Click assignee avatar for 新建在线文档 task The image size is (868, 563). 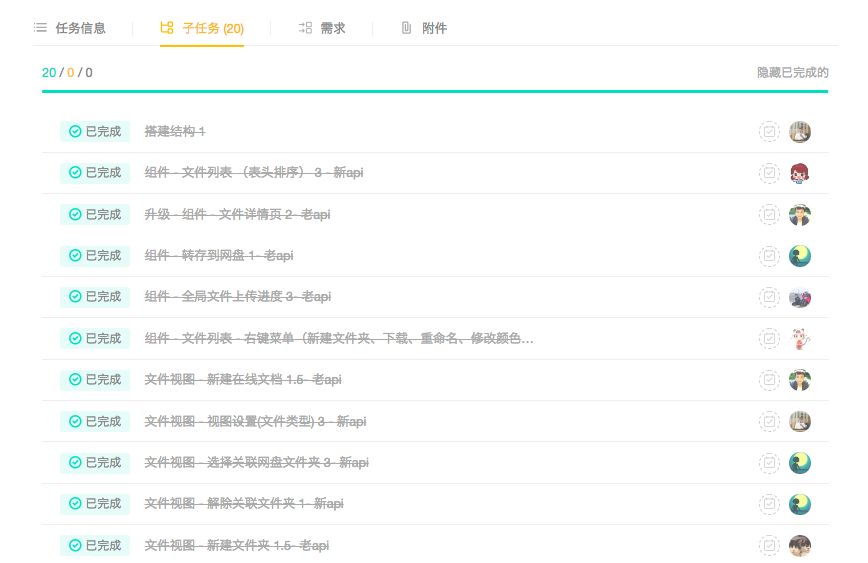coord(799,380)
